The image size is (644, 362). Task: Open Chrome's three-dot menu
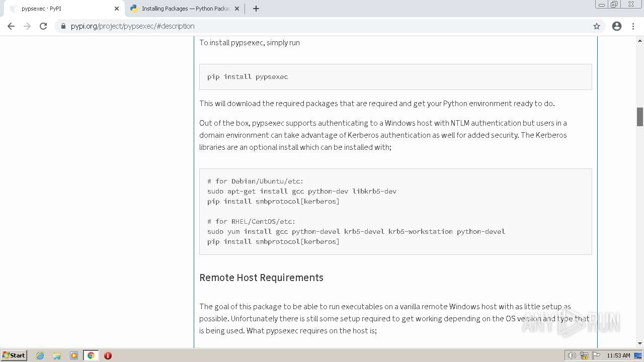pyautogui.click(x=633, y=26)
